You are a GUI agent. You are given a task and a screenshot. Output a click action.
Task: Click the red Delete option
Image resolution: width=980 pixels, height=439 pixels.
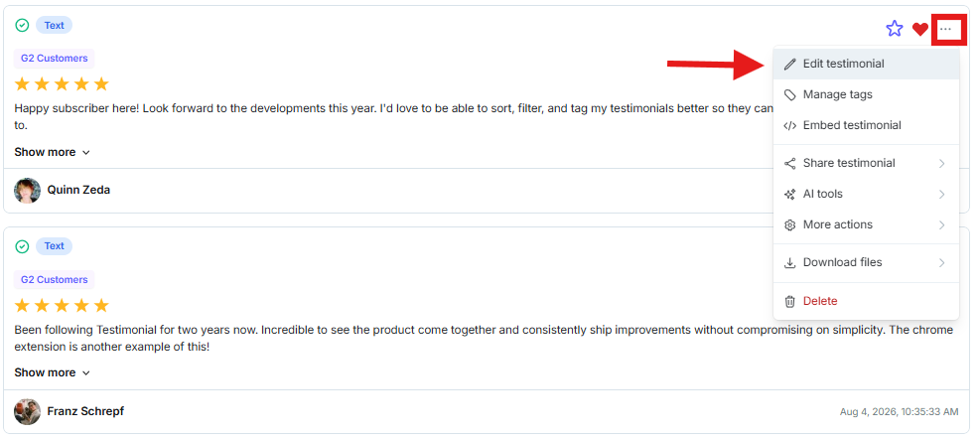pos(820,301)
